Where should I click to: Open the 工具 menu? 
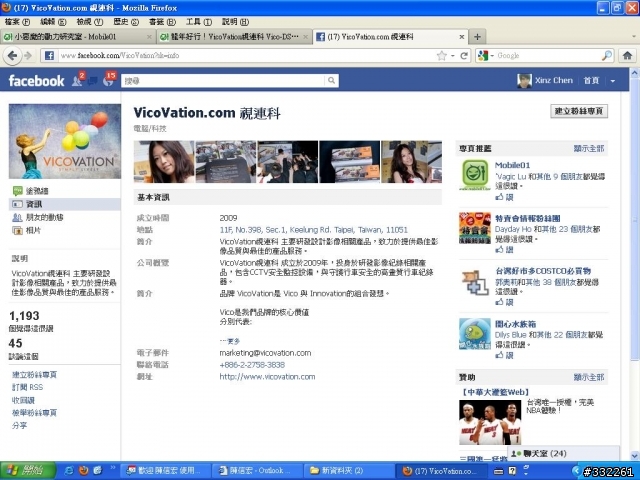click(199, 22)
